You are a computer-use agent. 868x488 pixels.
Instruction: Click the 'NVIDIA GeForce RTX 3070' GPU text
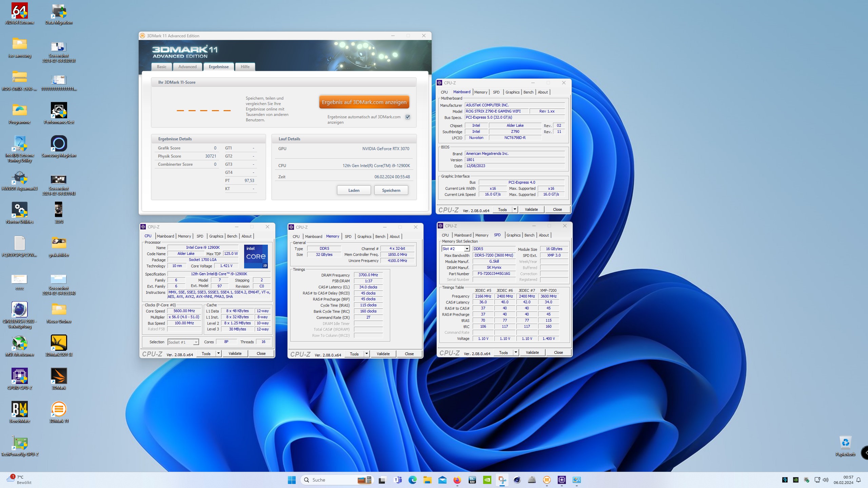click(386, 148)
